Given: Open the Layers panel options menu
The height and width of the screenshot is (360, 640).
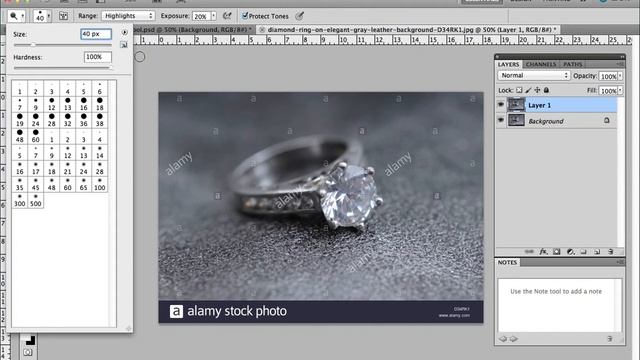Looking at the screenshot, I should click(x=620, y=64).
